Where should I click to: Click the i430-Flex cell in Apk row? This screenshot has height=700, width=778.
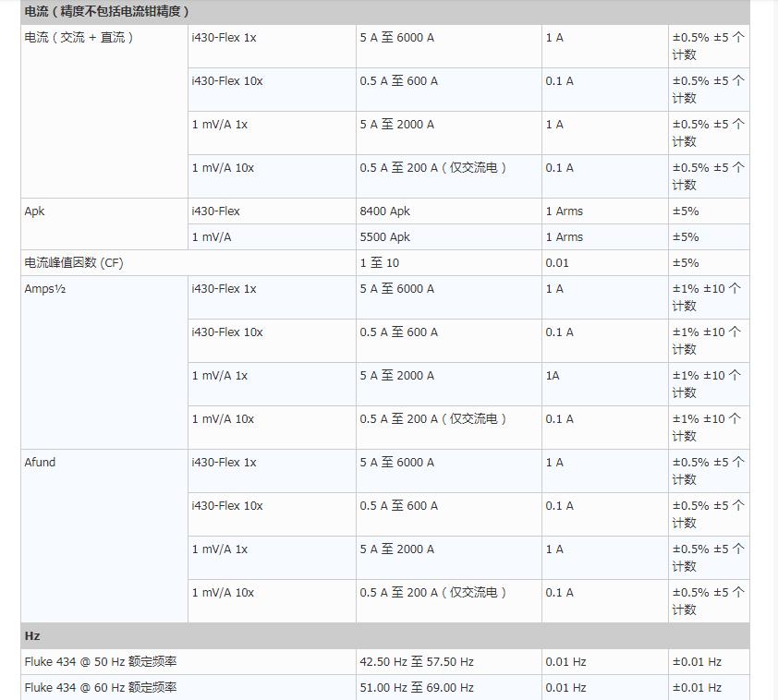click(216, 211)
